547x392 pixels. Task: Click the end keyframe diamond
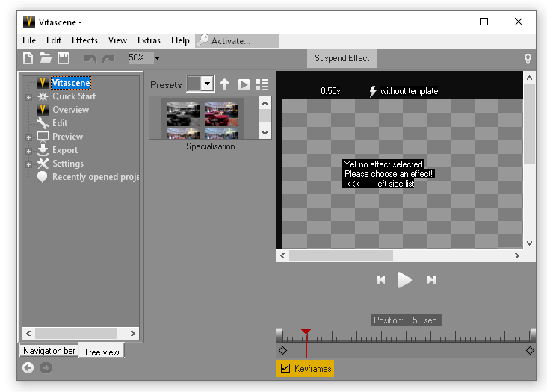[530, 350]
